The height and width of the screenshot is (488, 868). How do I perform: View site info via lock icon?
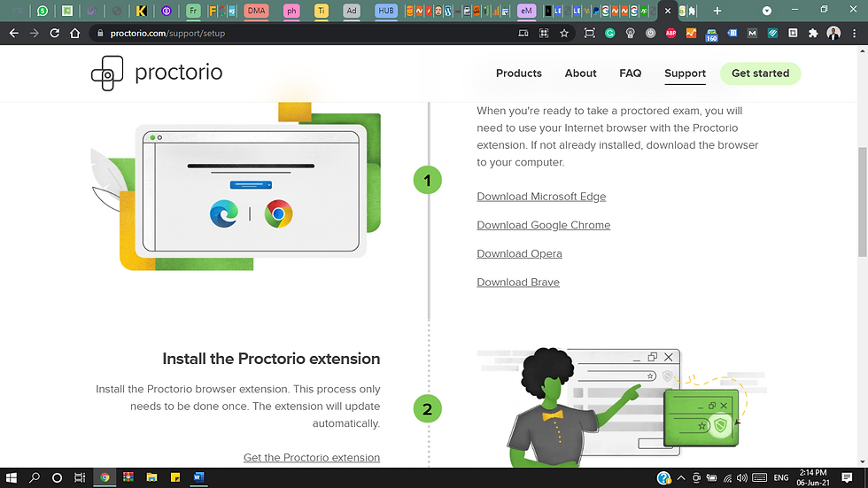(x=100, y=33)
